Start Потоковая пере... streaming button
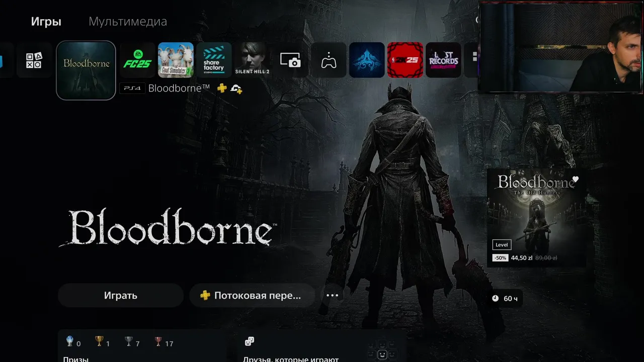This screenshot has height=362, width=644. pyautogui.click(x=252, y=296)
